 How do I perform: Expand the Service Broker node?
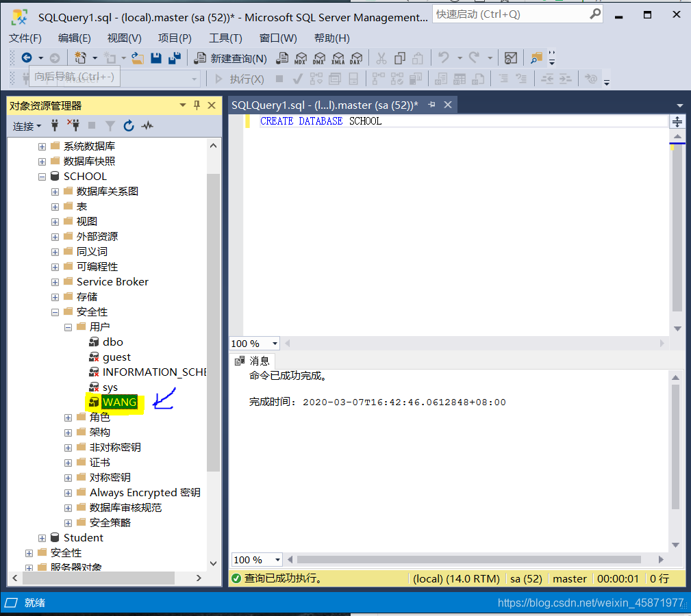(x=55, y=282)
